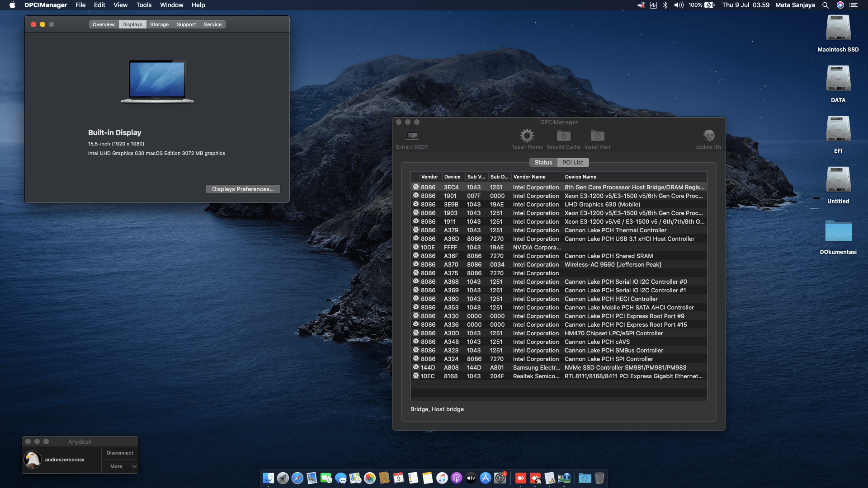The image size is (868, 488).
Task: Select the DOkumentasi folder on desktop
Action: tap(838, 231)
